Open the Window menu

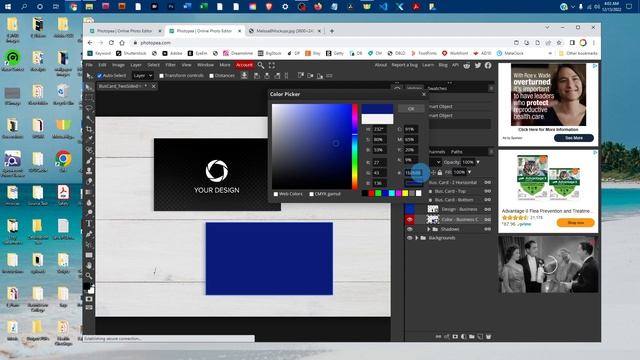pos(205,65)
